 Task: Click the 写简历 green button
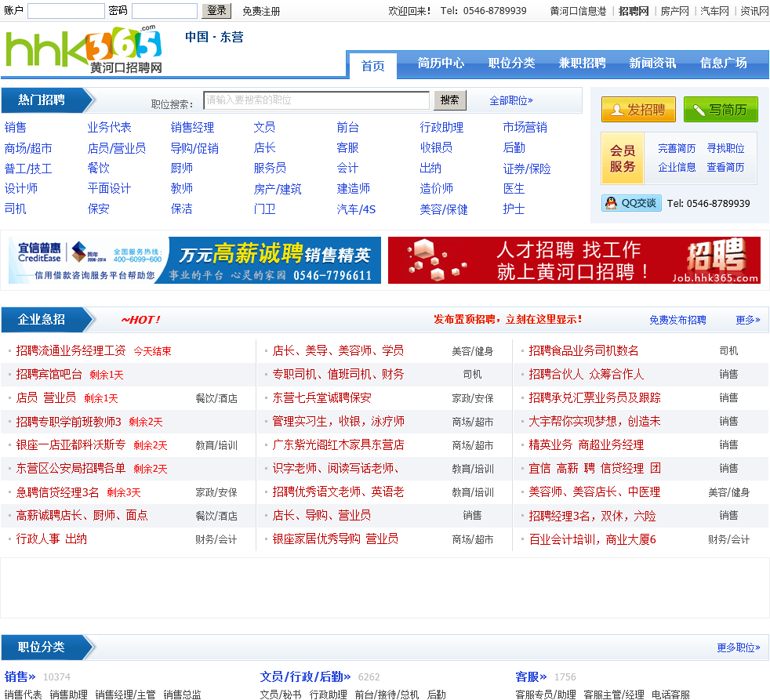point(721,110)
